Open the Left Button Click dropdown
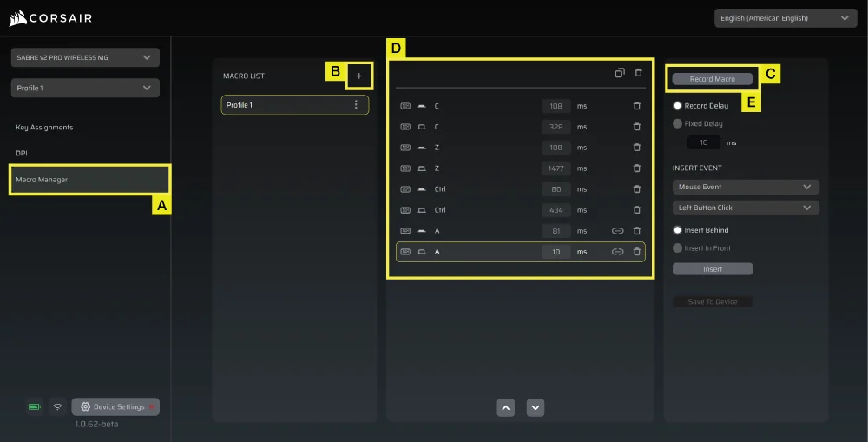The width and height of the screenshot is (868, 442). (746, 208)
